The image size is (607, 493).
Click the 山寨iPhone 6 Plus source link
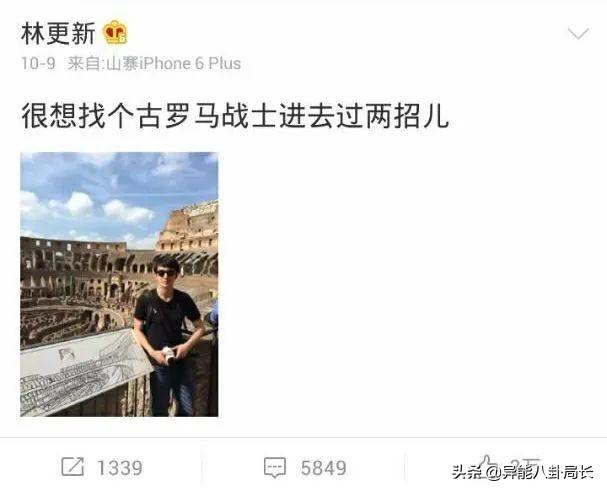[173, 63]
